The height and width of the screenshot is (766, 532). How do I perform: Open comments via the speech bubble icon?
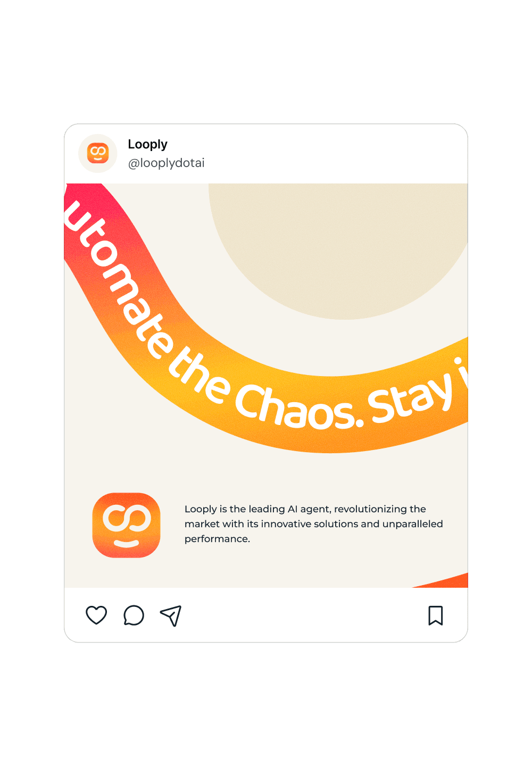[134, 615]
